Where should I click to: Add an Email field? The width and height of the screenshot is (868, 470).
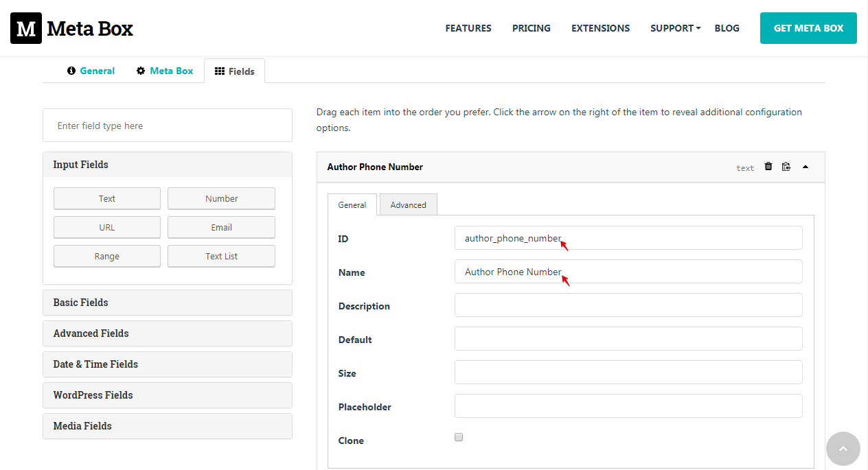[221, 227]
